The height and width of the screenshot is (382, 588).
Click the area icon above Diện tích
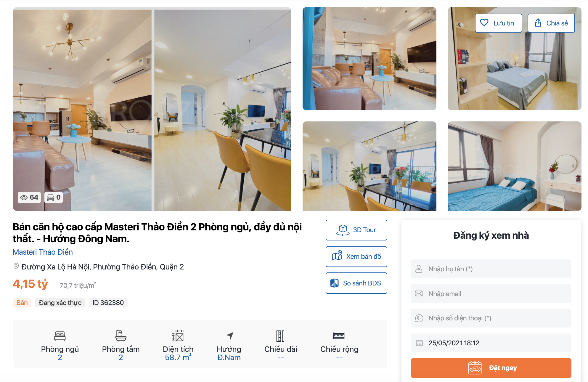click(178, 336)
